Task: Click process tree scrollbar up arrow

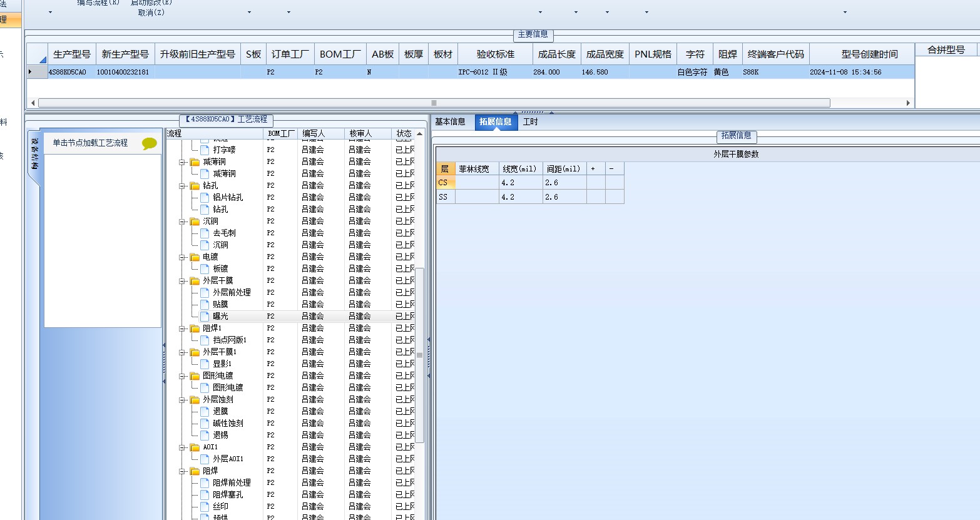Action: click(x=419, y=134)
